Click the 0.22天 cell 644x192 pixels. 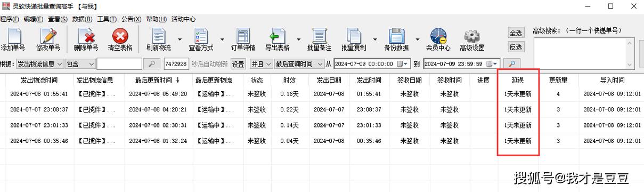point(290,109)
